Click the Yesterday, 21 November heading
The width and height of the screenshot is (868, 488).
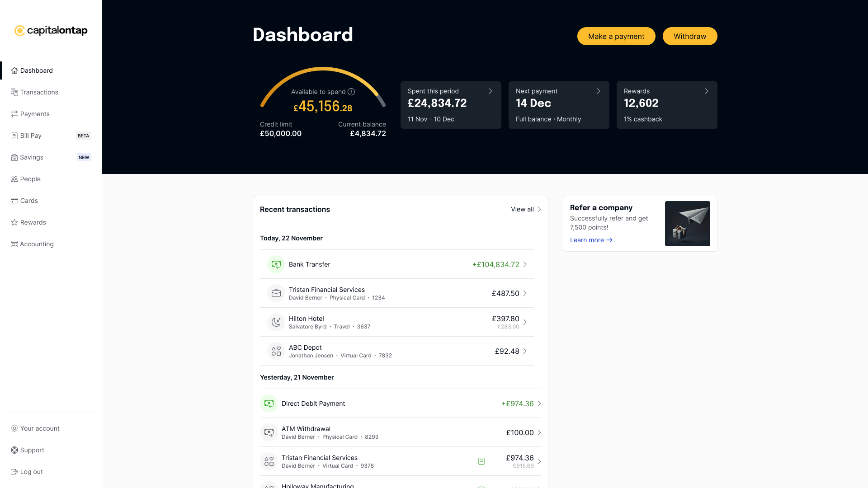coord(297,377)
